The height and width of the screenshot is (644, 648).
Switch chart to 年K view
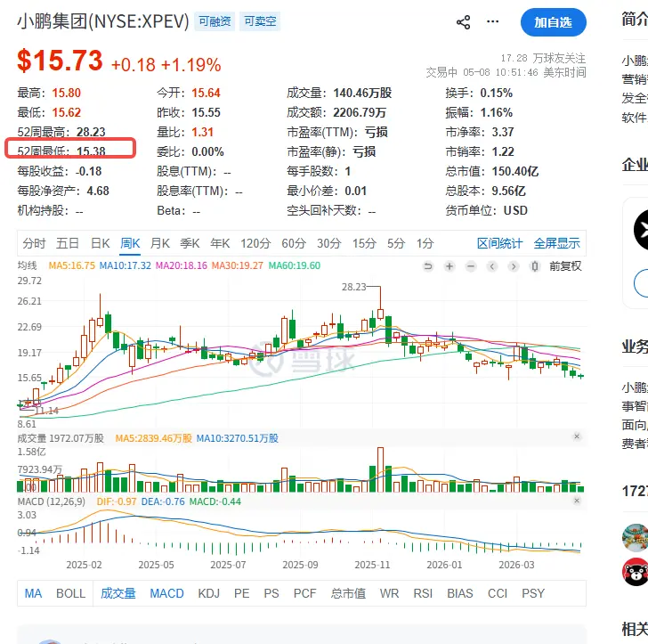click(220, 243)
